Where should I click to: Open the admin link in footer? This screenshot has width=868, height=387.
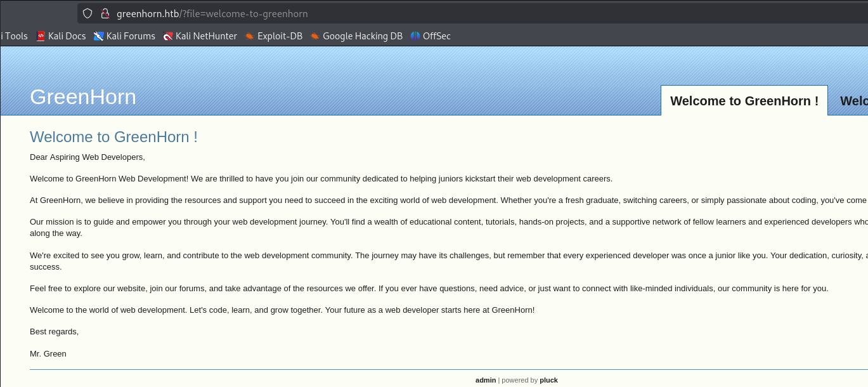[x=486, y=380]
